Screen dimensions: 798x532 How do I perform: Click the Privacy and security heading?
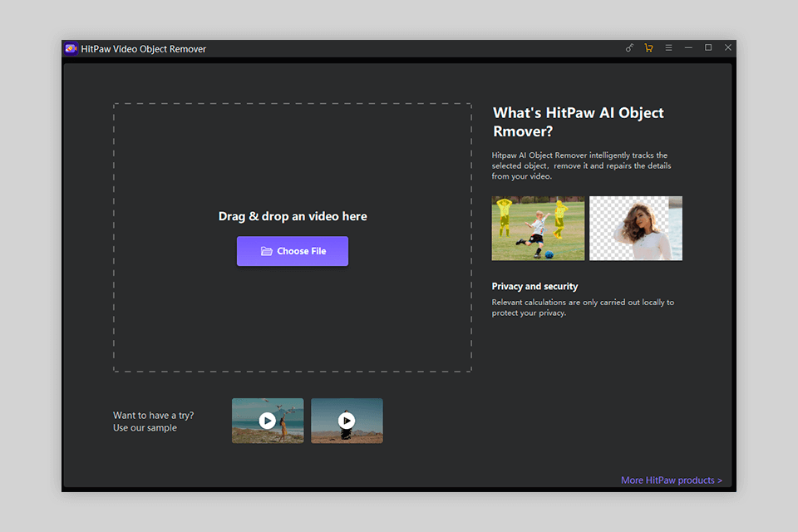534,286
